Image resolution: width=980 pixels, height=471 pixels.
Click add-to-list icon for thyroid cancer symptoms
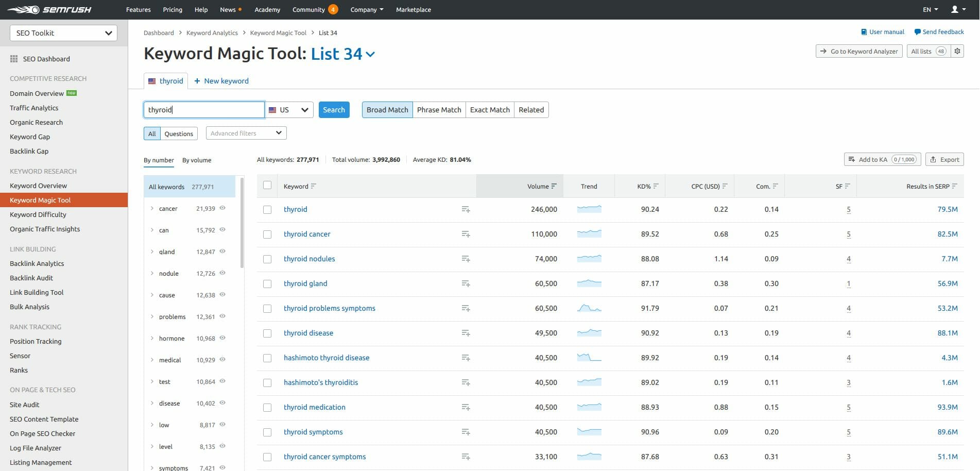coord(466,457)
